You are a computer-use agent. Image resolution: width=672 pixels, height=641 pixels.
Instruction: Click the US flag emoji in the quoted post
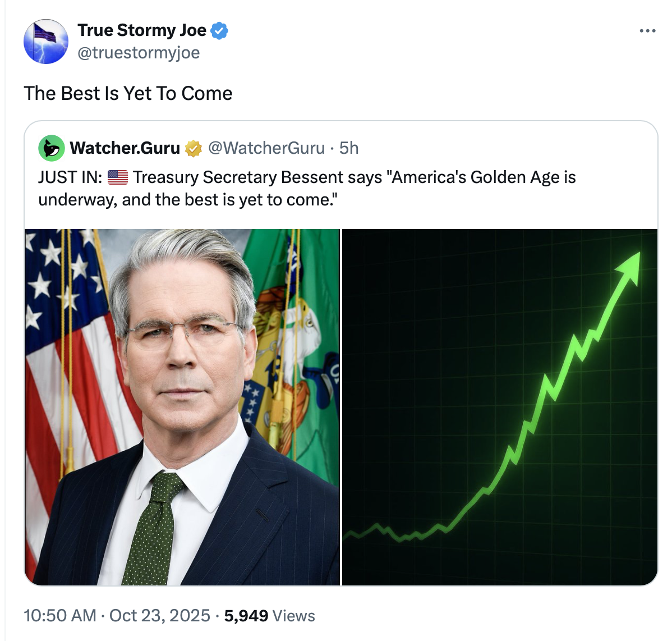click(117, 177)
